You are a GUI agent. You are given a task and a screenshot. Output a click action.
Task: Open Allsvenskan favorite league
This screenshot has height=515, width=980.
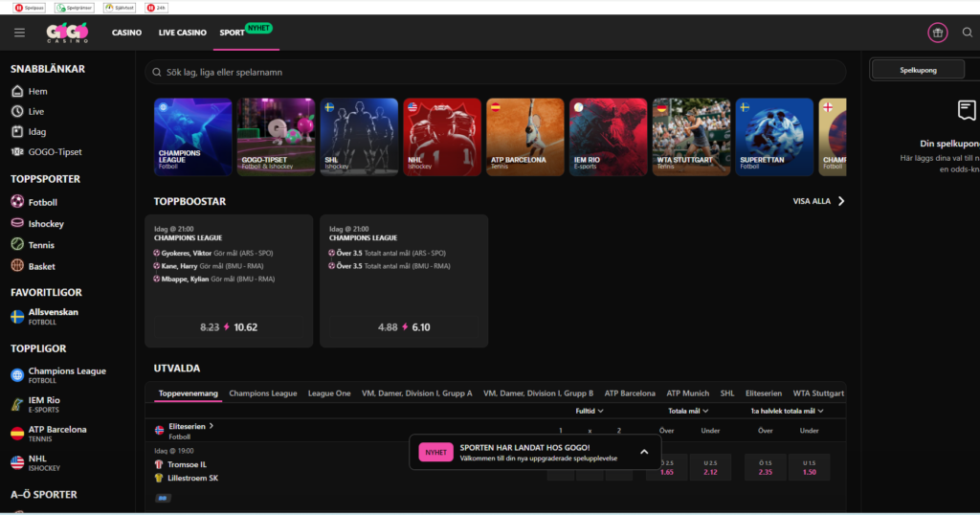[45, 316]
